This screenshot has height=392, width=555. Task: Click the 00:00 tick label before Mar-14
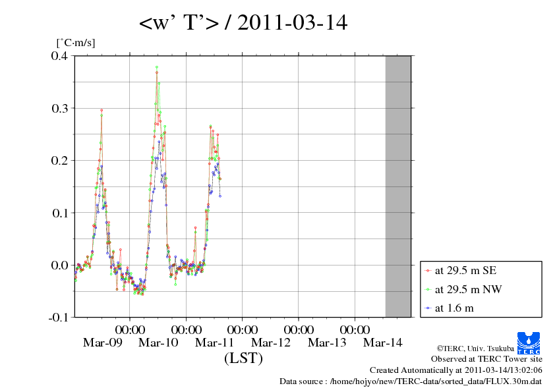[355, 330]
